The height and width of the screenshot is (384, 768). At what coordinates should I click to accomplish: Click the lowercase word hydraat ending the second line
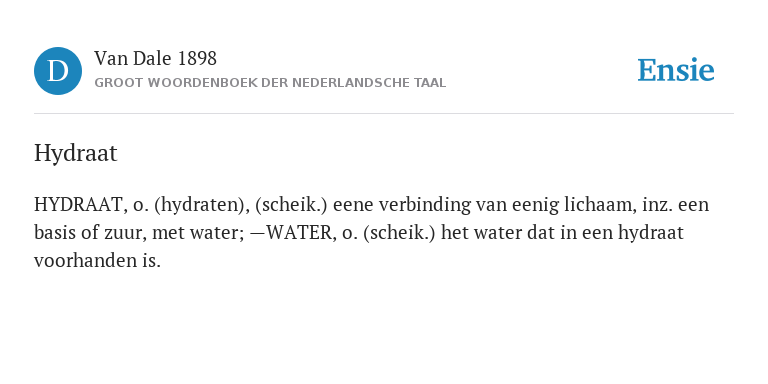click(650, 232)
